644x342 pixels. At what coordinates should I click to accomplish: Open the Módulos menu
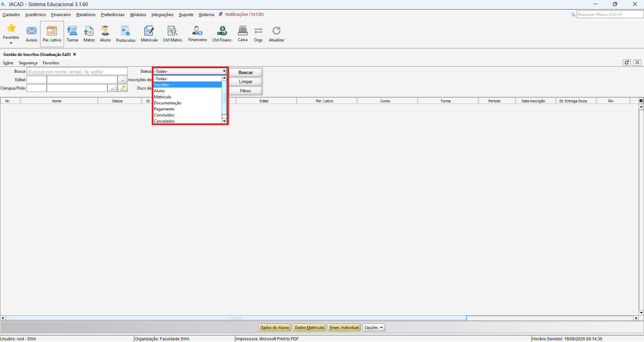coord(138,15)
